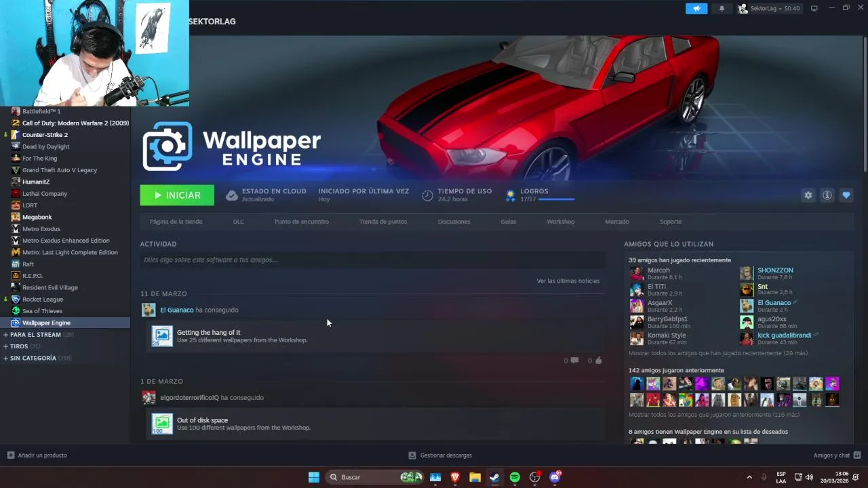Open the Discusiones tab
Image resolution: width=868 pixels, height=488 pixels.
[x=454, y=222]
